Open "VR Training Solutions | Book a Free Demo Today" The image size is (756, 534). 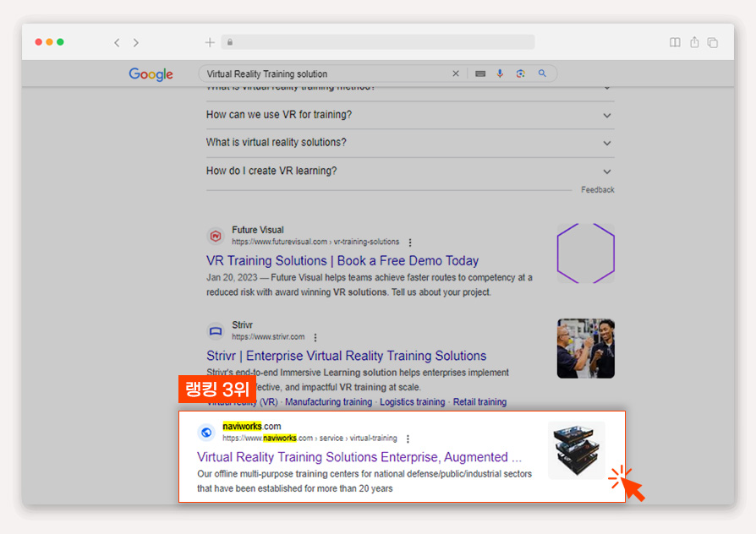point(342,261)
